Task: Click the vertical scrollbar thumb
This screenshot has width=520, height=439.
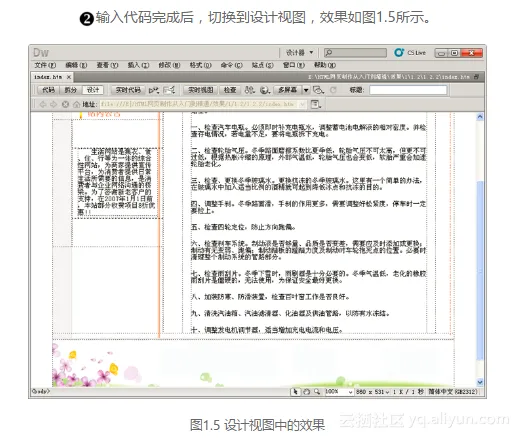Action: tap(480, 270)
